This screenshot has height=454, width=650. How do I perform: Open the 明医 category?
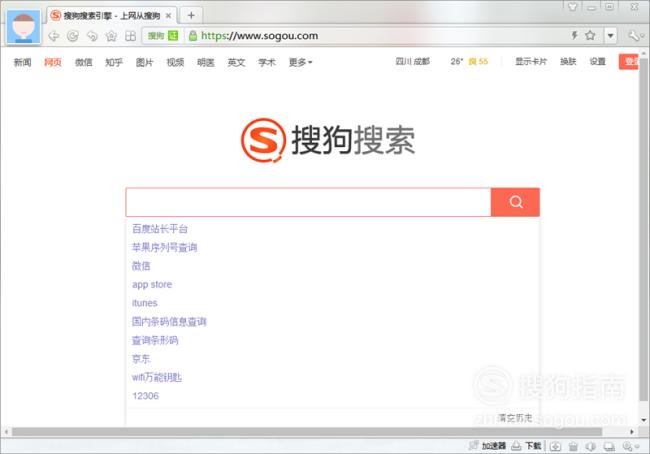tap(206, 62)
